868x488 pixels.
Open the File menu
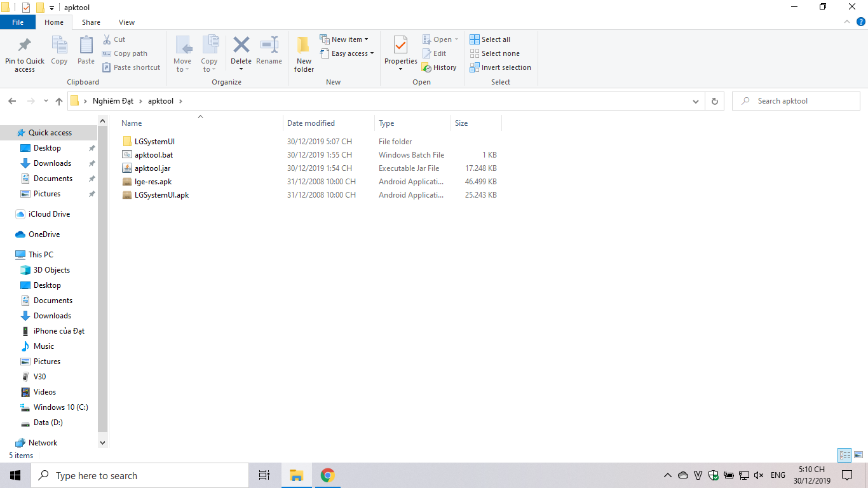[18, 22]
